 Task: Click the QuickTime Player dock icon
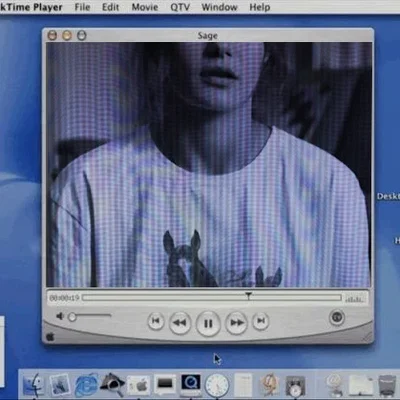point(191,383)
